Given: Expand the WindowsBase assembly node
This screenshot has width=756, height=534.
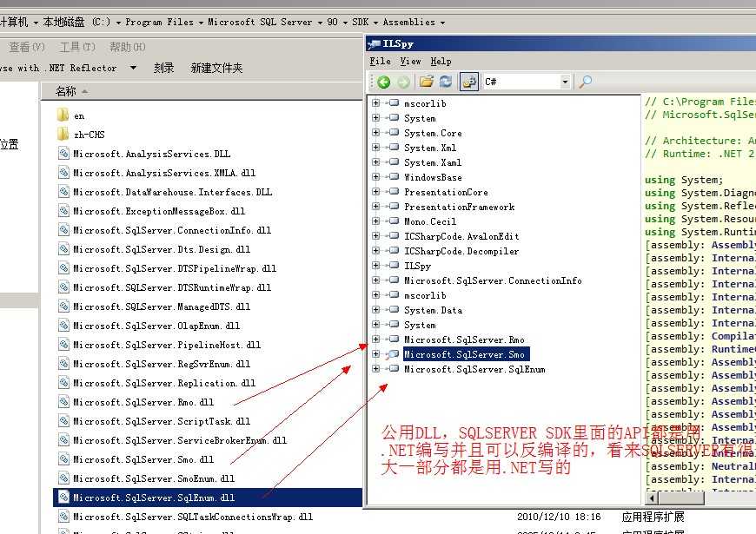Looking at the screenshot, I should pos(376,177).
